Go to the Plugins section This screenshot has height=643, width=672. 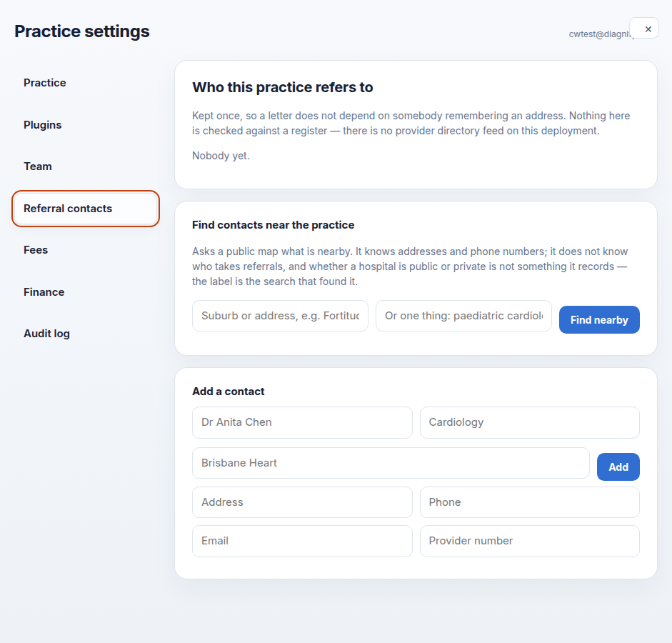(x=86, y=125)
